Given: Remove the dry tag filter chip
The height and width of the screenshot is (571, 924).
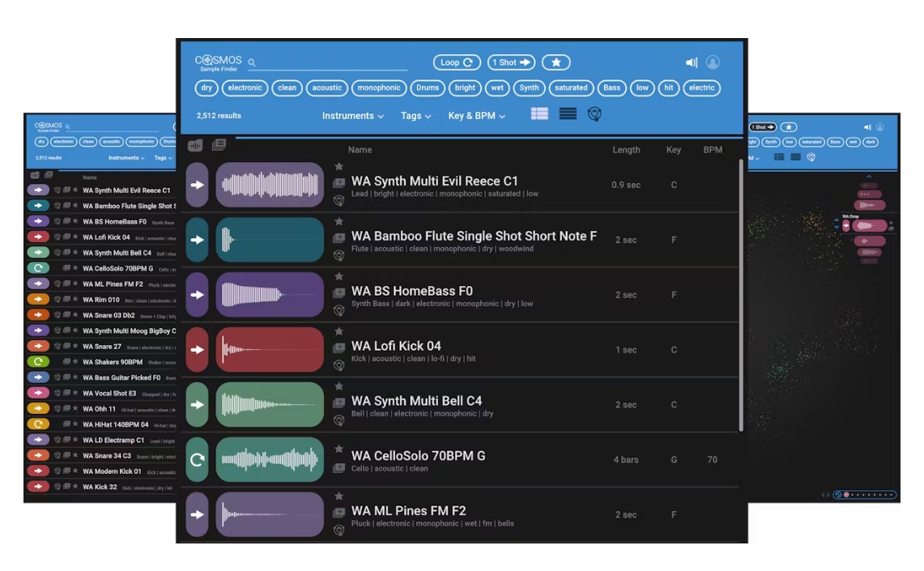Looking at the screenshot, I should tap(207, 87).
